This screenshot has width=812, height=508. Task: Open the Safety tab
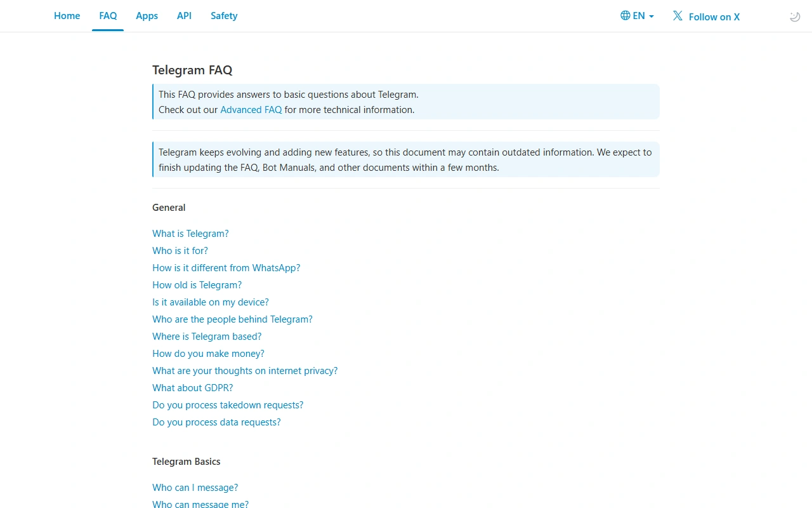(x=224, y=16)
